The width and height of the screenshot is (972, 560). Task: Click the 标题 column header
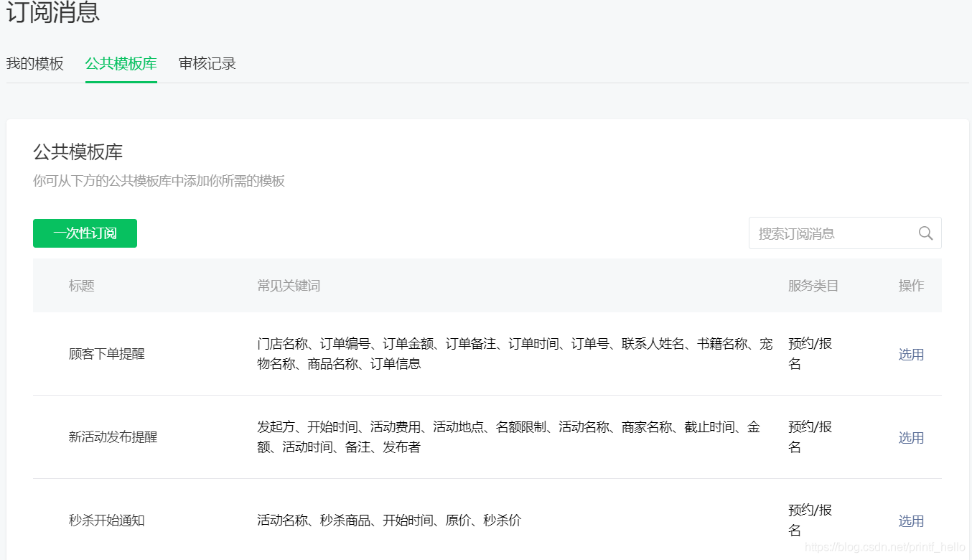81,286
